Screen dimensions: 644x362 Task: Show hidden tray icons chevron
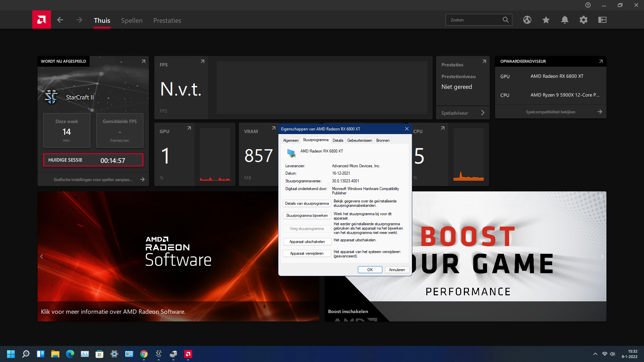[595, 354]
